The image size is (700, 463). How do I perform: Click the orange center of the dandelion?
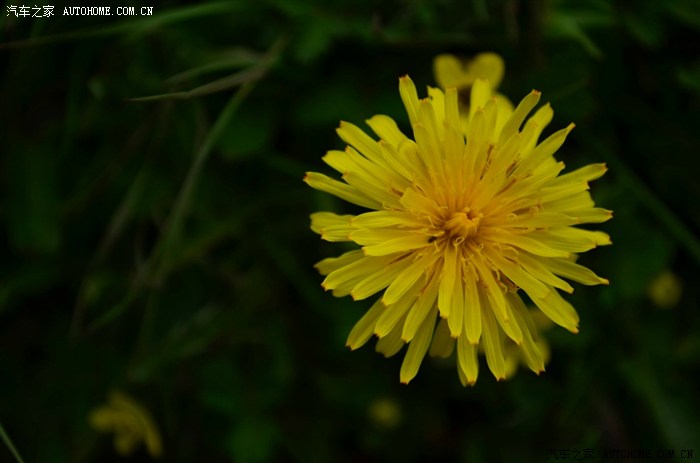coord(461,223)
